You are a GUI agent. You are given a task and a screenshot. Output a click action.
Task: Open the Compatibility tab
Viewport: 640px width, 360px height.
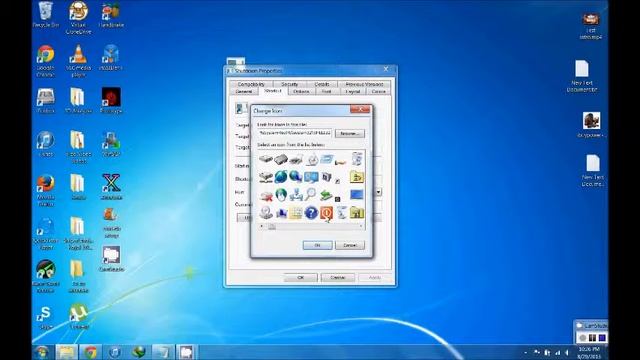pyautogui.click(x=251, y=84)
